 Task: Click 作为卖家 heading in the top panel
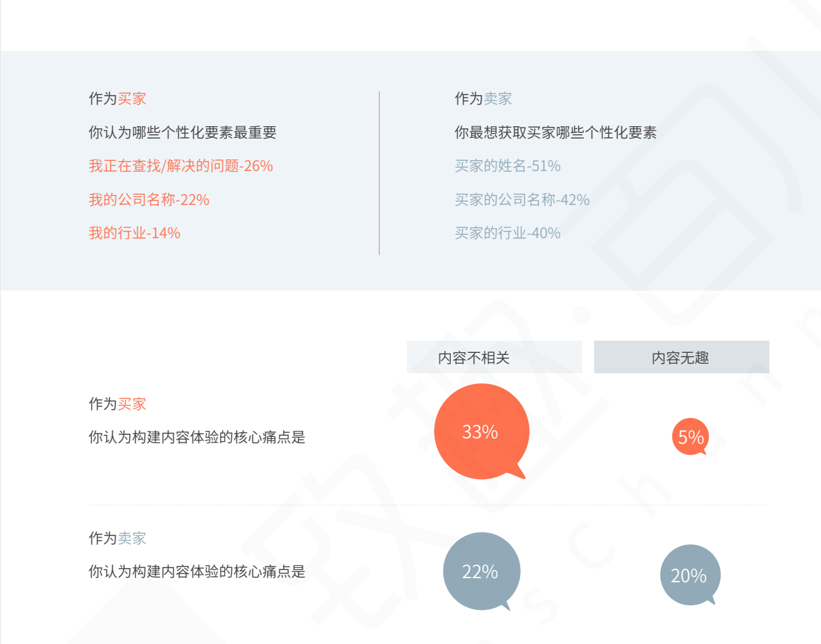tap(483, 98)
